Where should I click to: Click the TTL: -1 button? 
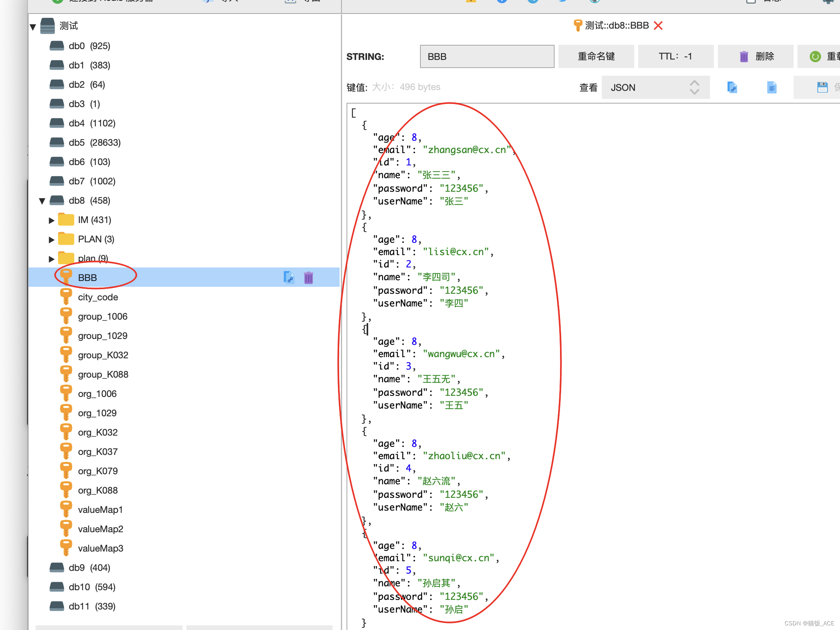676,56
